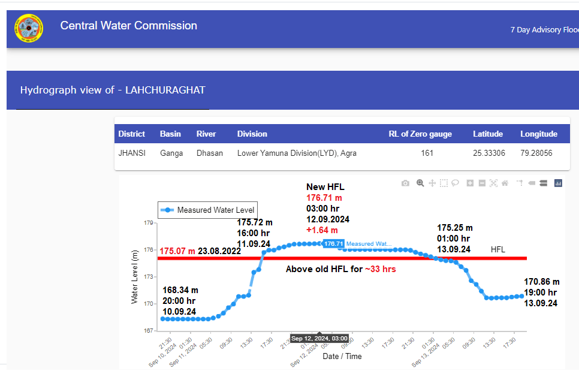Activate the Lasso Select tool
The image size is (579, 392).
coord(456,183)
